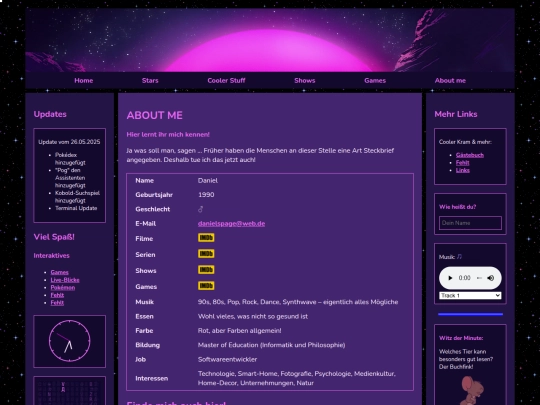Screen dimensions: 540x405
Task: Open the Live-Blicke link
Action: 65,280
